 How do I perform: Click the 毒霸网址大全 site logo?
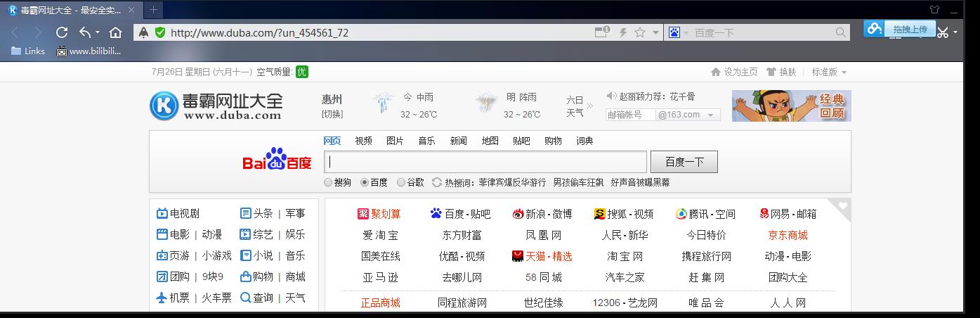click(216, 106)
